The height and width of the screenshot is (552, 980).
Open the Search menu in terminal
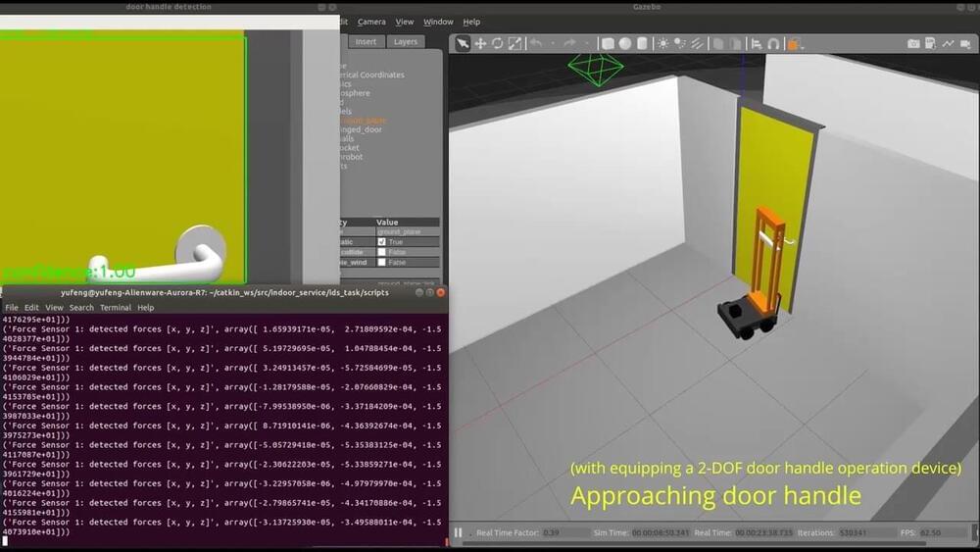click(81, 308)
